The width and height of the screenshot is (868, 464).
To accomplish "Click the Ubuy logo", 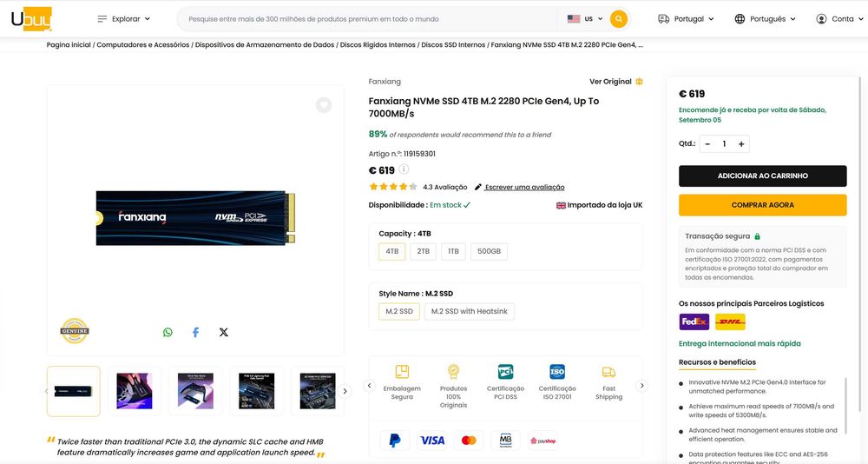I will [31, 19].
